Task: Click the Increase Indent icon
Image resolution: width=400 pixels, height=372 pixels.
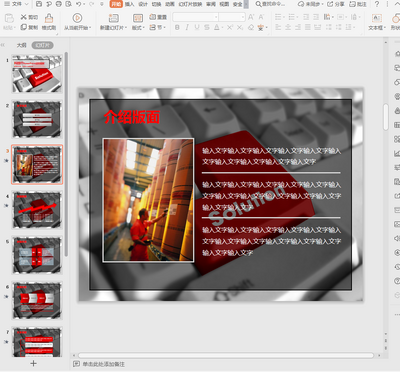Action: (316, 17)
